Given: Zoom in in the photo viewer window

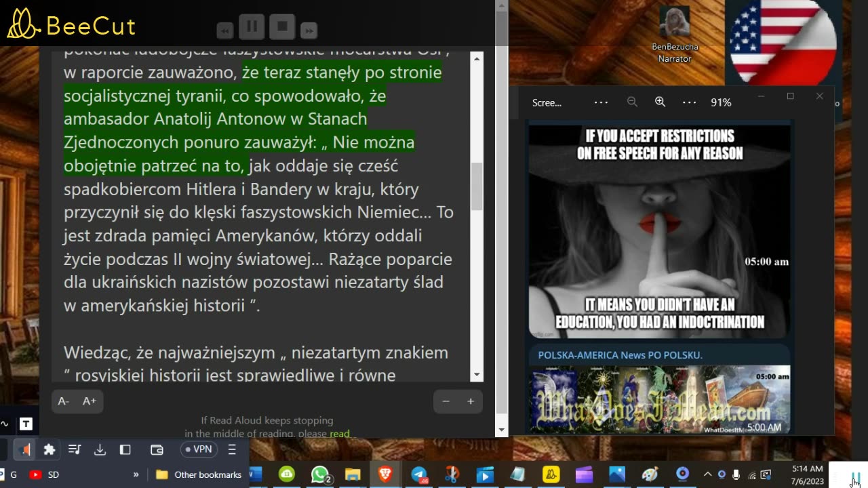Looking at the screenshot, I should tap(660, 102).
